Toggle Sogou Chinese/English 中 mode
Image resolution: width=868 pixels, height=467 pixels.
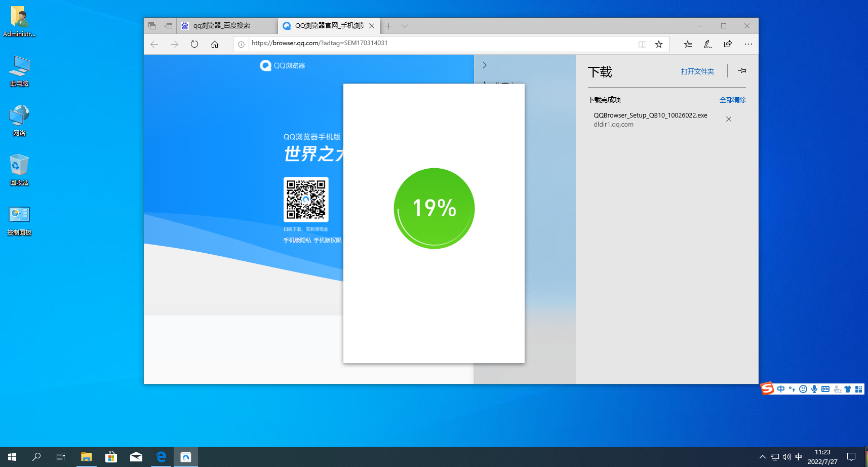click(x=781, y=389)
